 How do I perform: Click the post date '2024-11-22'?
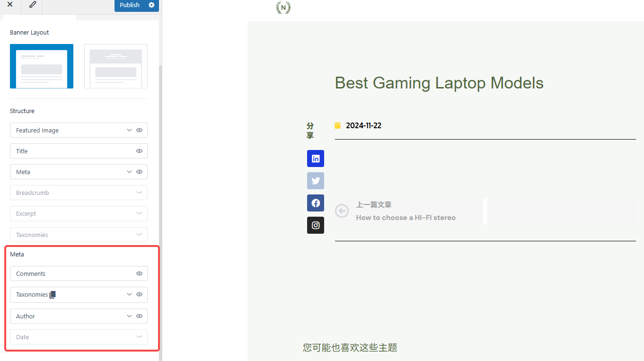click(x=363, y=125)
